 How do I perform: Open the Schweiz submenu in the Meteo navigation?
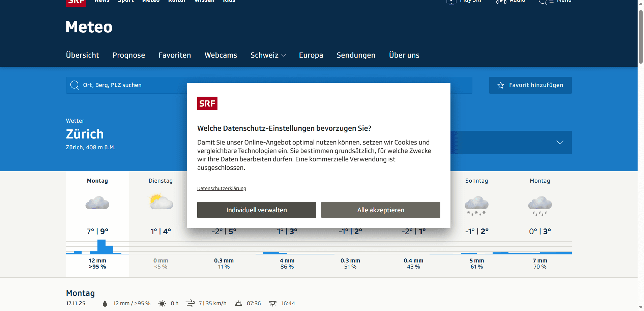click(x=268, y=55)
